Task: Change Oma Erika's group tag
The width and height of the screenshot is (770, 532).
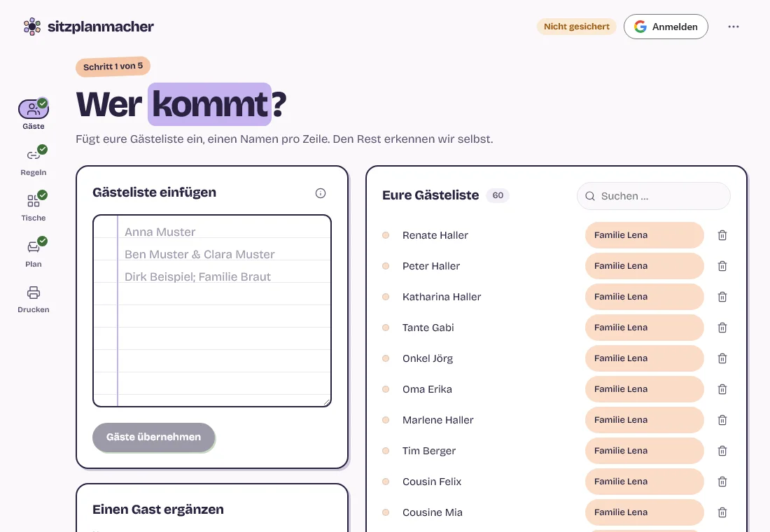Action: coord(644,389)
